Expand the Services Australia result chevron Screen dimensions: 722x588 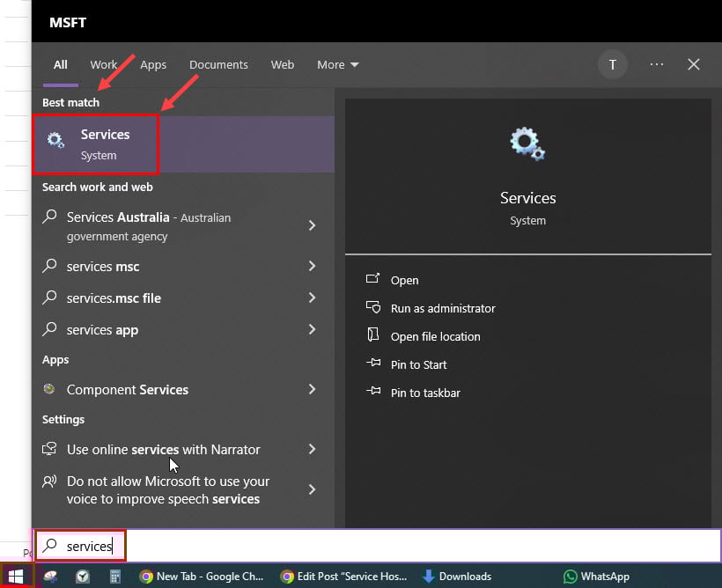313,225
